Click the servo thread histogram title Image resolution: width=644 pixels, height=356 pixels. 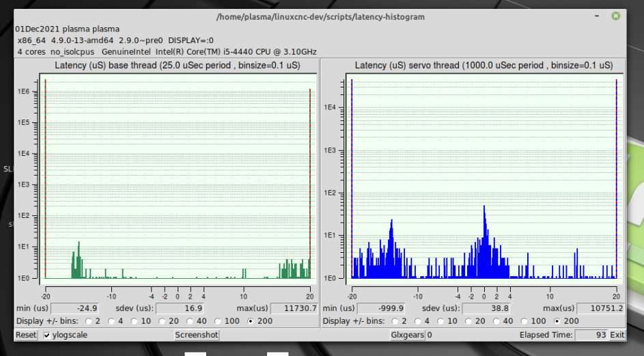click(x=484, y=66)
